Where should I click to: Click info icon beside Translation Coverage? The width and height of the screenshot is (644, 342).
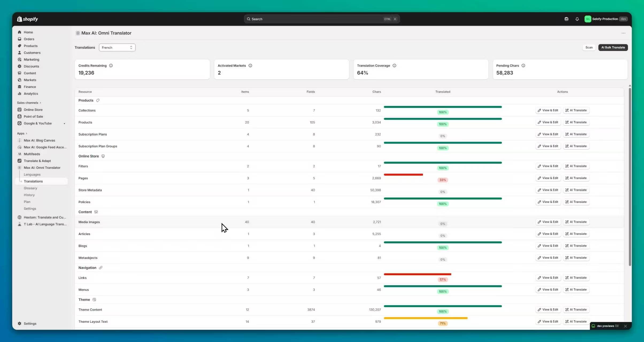[394, 65]
